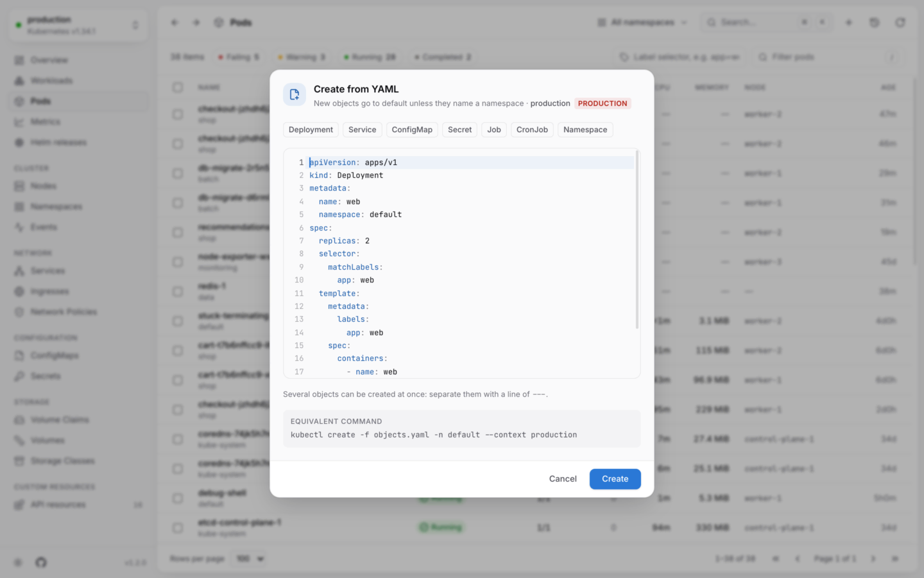Open the Rows per page dropdown
924x578 pixels.
tap(250, 559)
